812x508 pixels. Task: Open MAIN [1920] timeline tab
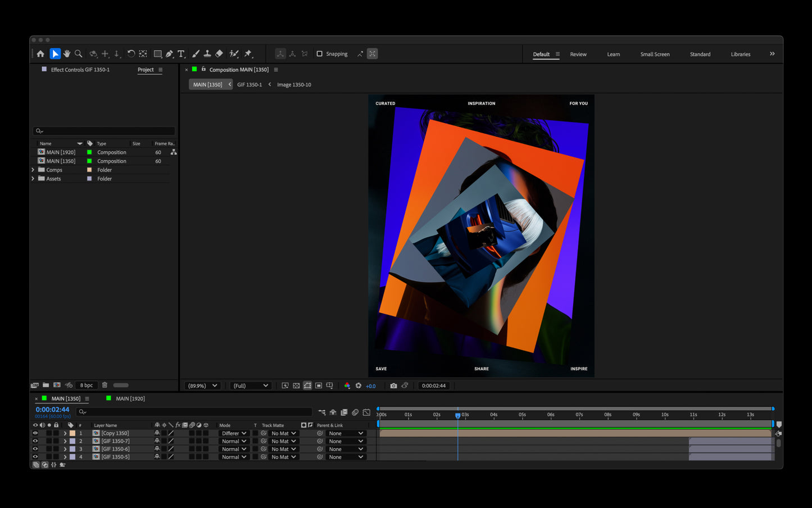click(x=130, y=398)
